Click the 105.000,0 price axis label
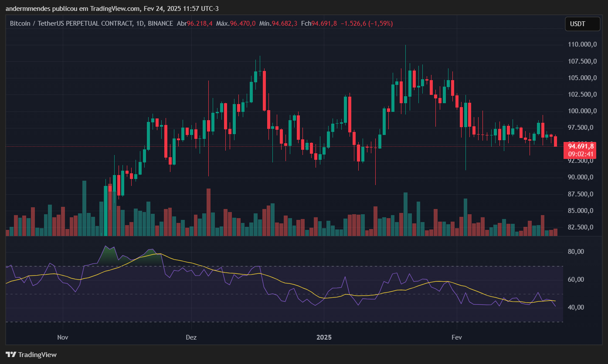 pyautogui.click(x=583, y=78)
